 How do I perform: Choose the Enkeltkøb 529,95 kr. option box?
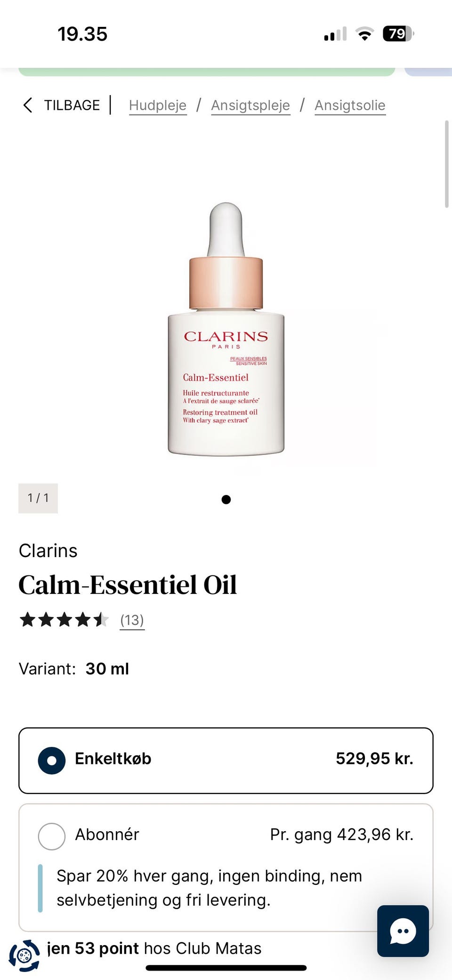(226, 761)
